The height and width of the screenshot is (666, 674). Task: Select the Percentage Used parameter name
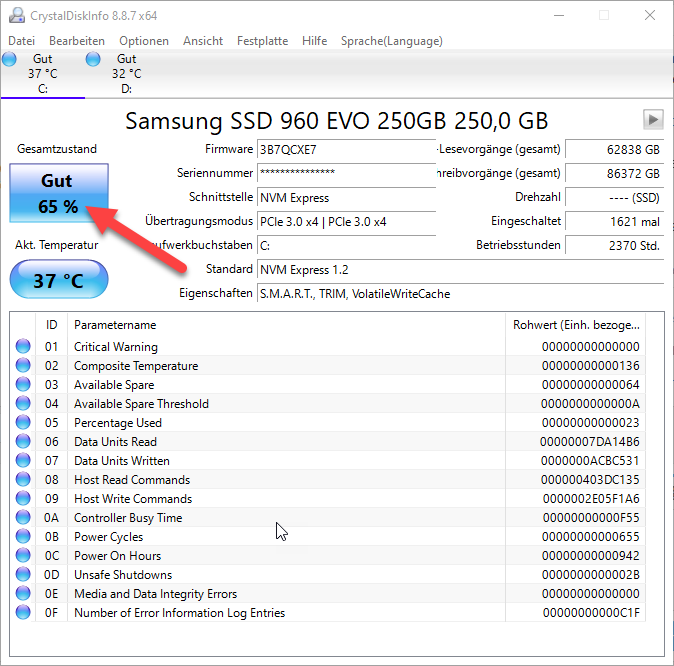coord(118,423)
